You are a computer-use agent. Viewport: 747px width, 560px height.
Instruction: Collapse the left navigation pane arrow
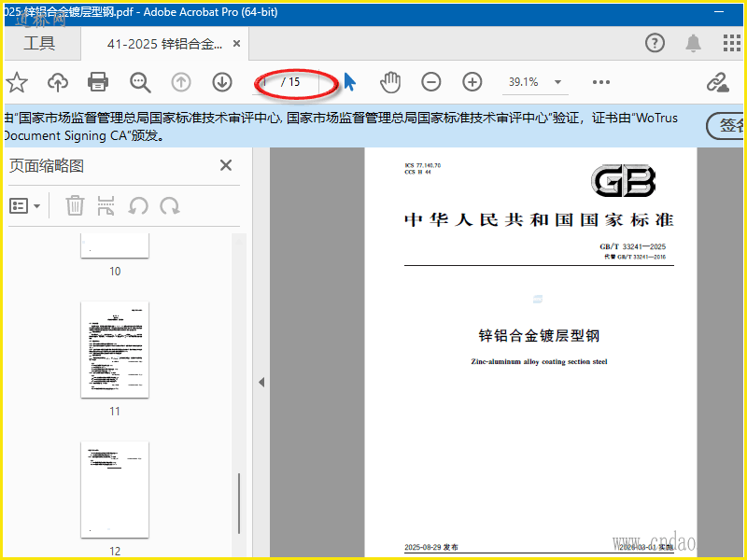coord(261,382)
